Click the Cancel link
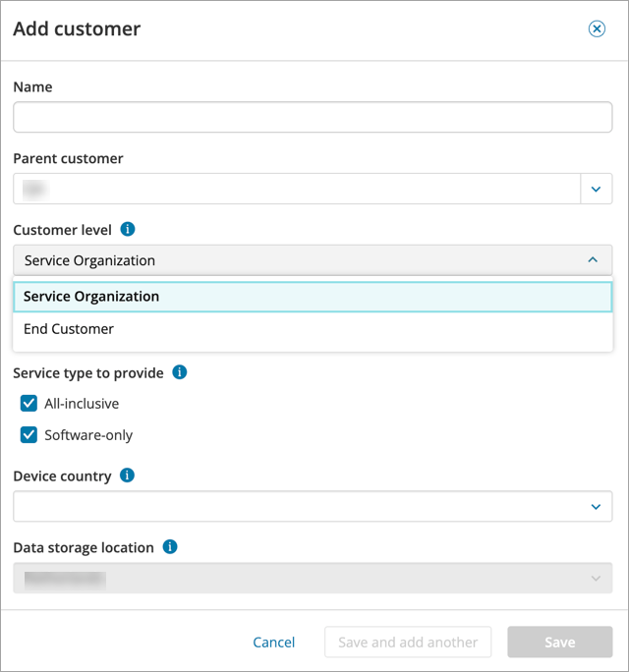The image size is (629, 672). [273, 643]
